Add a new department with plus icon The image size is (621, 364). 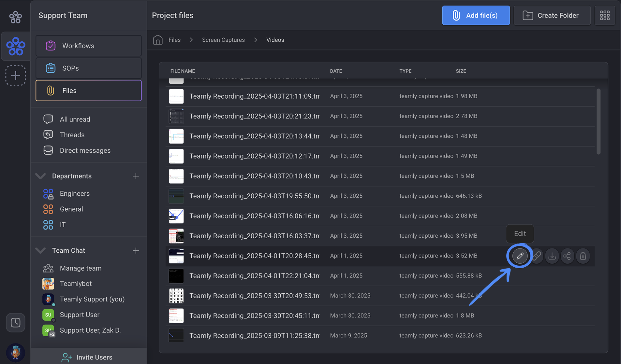[x=136, y=176]
